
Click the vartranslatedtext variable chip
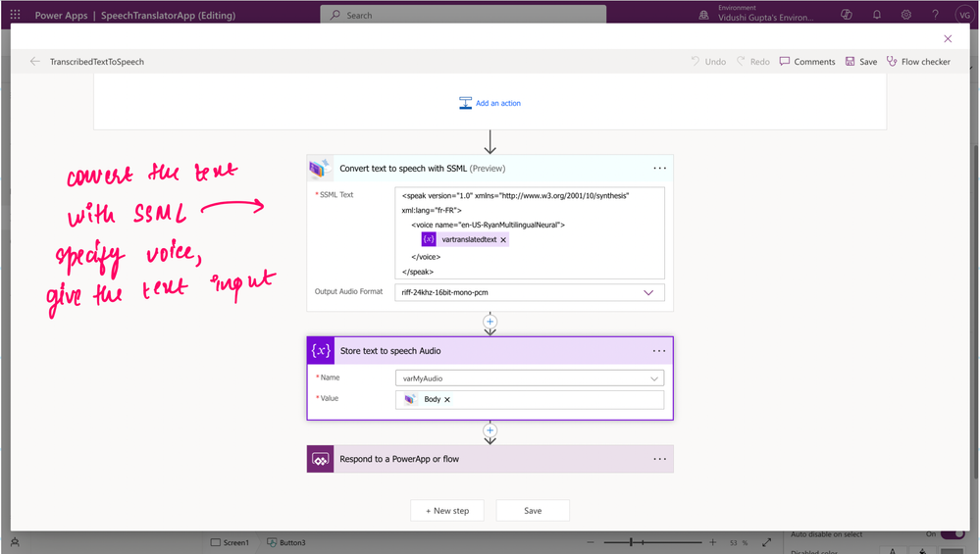click(464, 239)
